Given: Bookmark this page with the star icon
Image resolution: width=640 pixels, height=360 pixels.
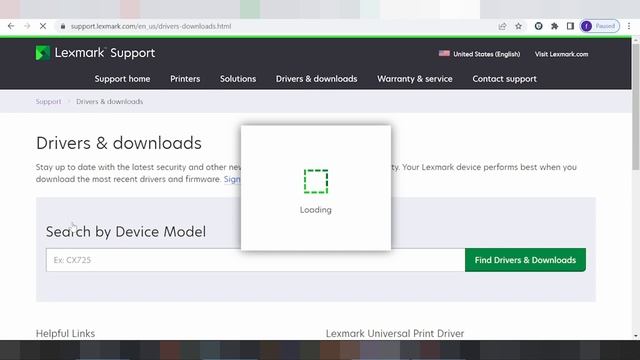Looking at the screenshot, I should point(518,26).
